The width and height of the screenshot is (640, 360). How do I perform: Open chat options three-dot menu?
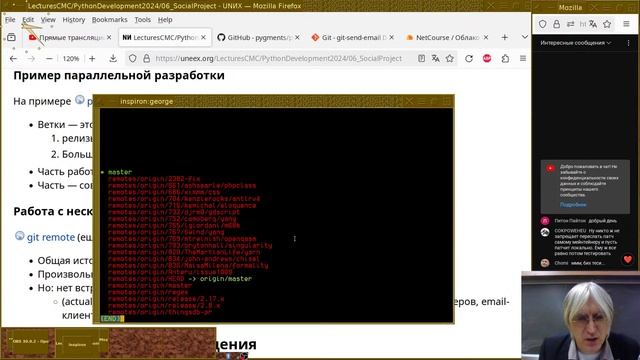(629, 43)
